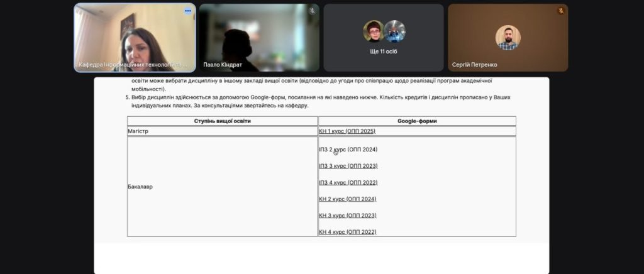Screen dimensions: 644x274
Task: Click muted microphone icon on Павло Кіндрат tile
Action: (312, 11)
